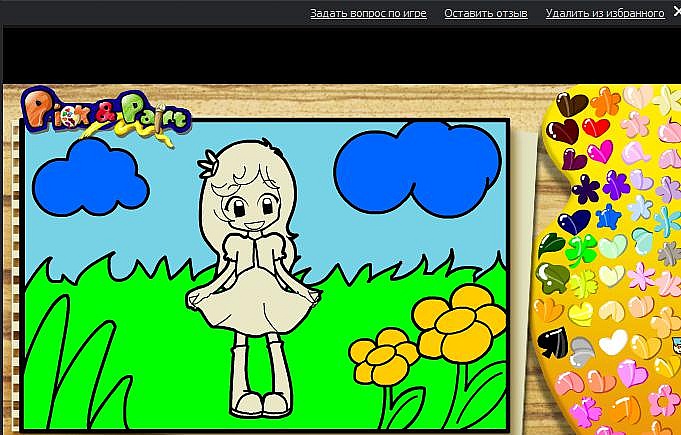Image resolution: width=681 pixels, height=435 pixels.
Task: Choose the black spade color
Action: click(x=552, y=342)
